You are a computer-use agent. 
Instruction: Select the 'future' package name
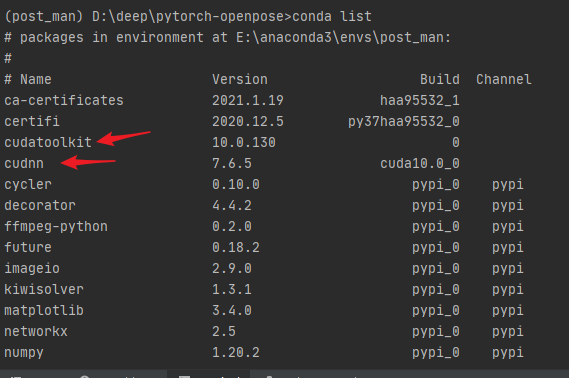(x=28, y=248)
